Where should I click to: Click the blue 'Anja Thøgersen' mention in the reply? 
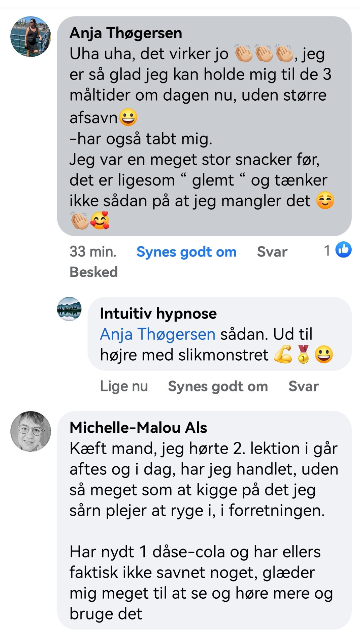tap(158, 334)
